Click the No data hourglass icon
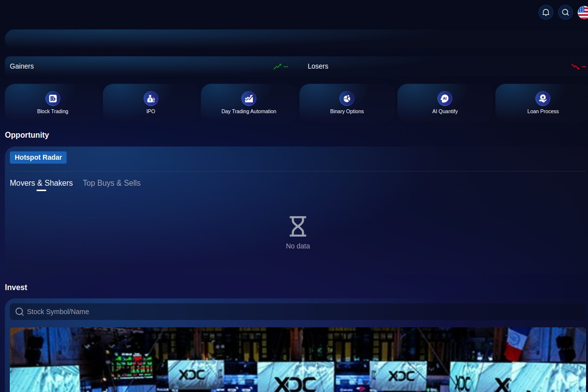This screenshot has width=588, height=392. 298,226
